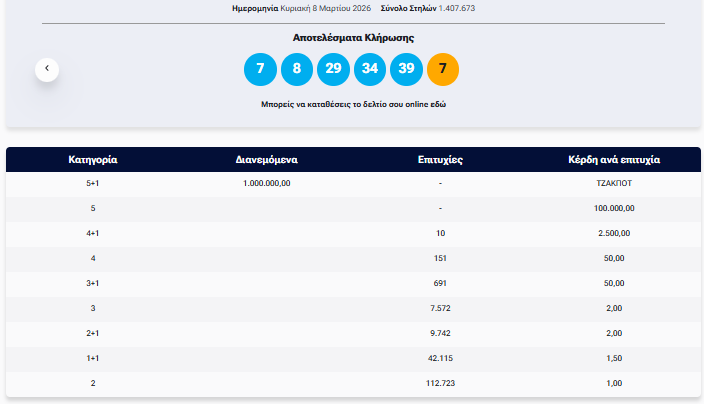Click the orange Joker number 7 ball

click(443, 69)
